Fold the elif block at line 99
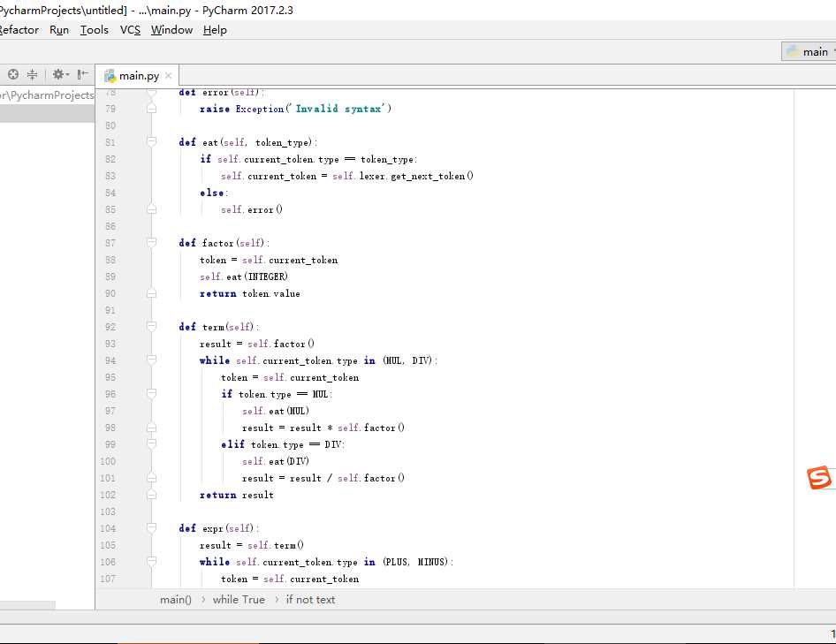Image resolution: width=836 pixels, height=644 pixels. 151,443
